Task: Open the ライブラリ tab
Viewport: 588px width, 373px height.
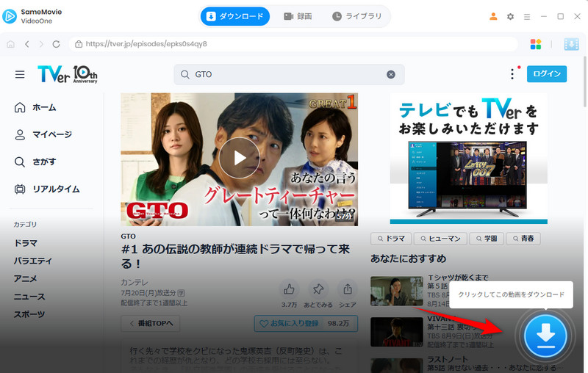Action: pyautogui.click(x=356, y=16)
